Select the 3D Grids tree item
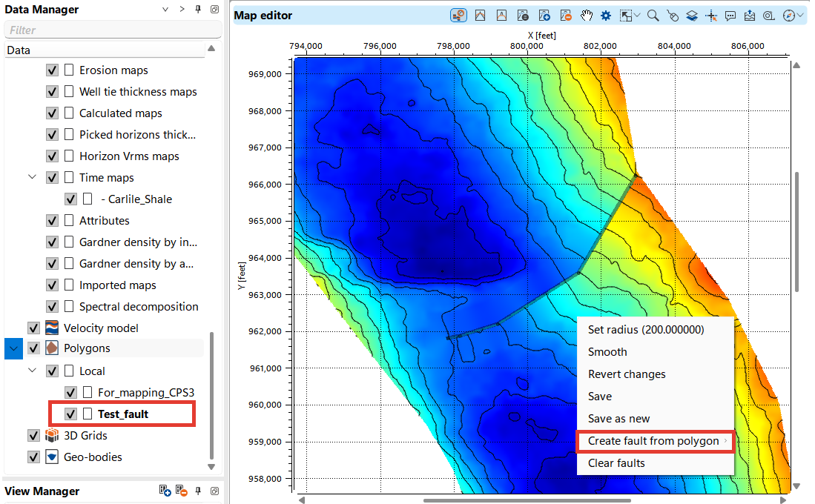 point(85,435)
